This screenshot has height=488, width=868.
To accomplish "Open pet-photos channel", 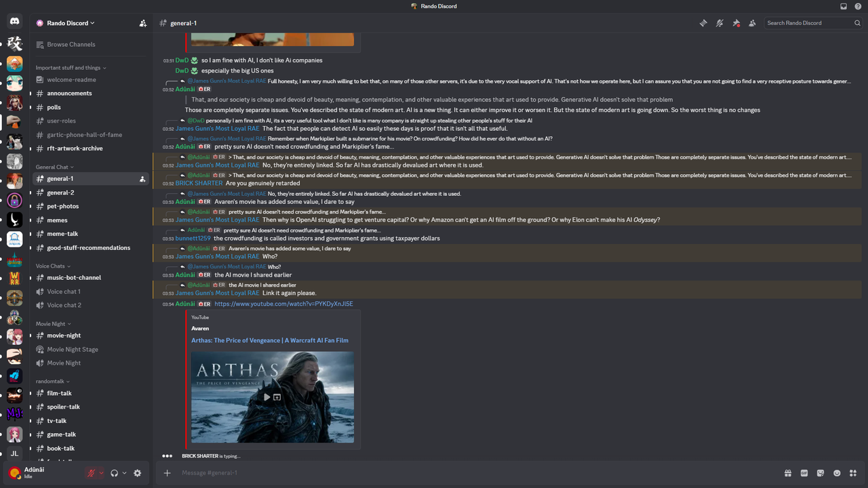I will (x=90, y=206).
